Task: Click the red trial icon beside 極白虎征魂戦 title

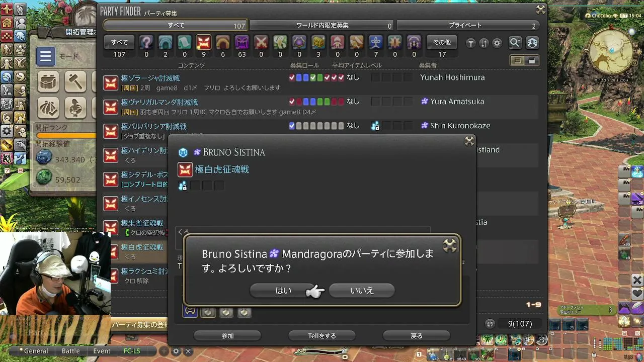Action: pos(185,170)
